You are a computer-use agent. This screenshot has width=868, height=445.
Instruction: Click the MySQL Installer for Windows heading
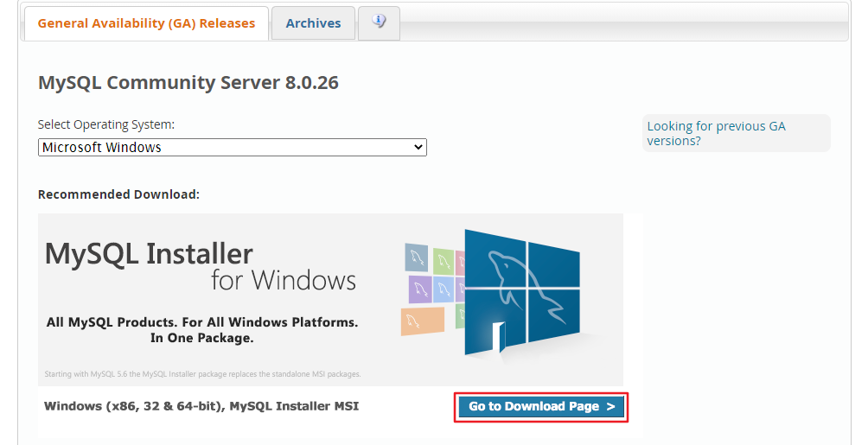coord(201,267)
